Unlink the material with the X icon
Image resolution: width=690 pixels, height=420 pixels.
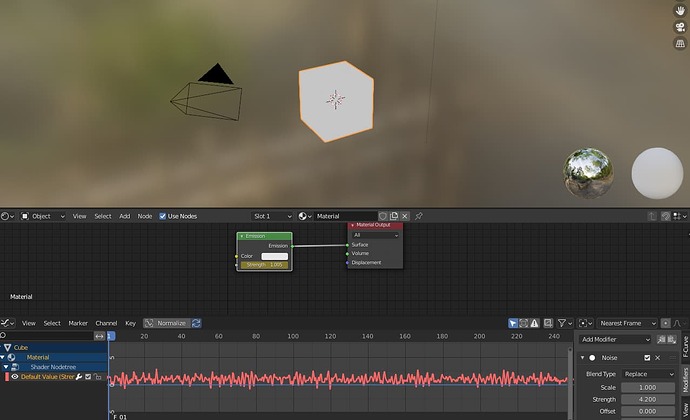point(405,216)
